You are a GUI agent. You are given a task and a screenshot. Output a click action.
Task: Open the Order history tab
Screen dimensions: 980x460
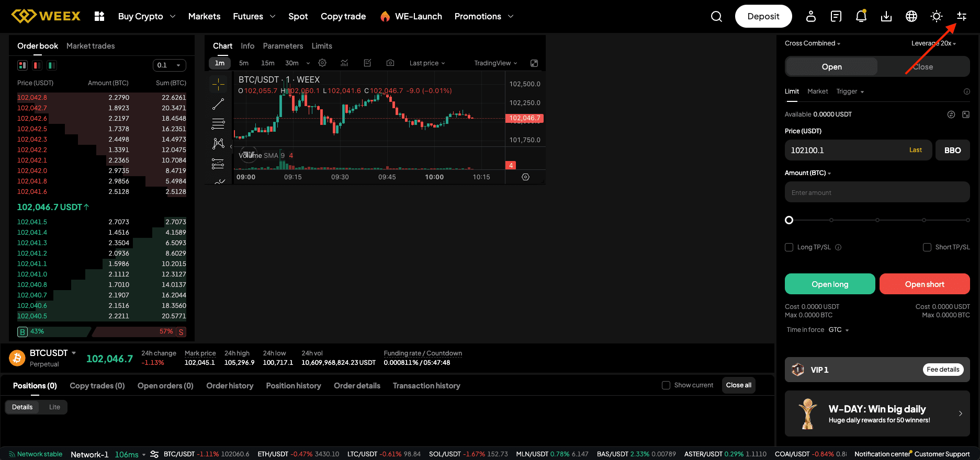pos(230,386)
